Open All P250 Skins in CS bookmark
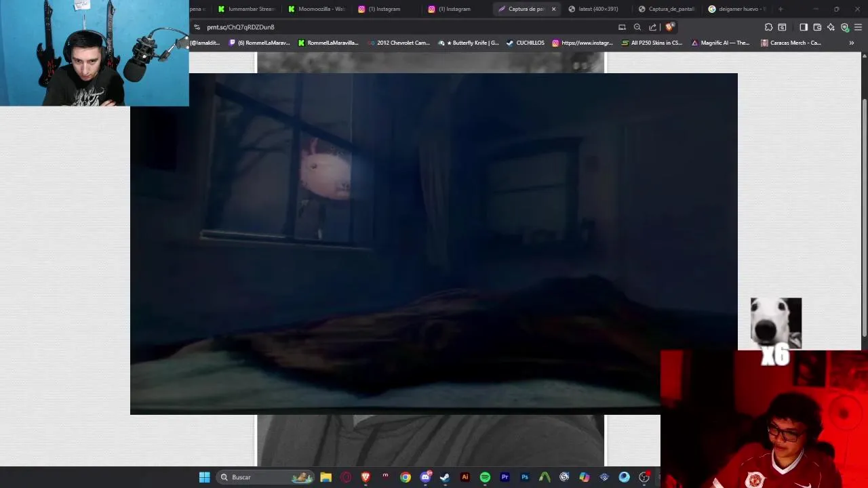Screen dimensions: 868x488 coord(652,43)
